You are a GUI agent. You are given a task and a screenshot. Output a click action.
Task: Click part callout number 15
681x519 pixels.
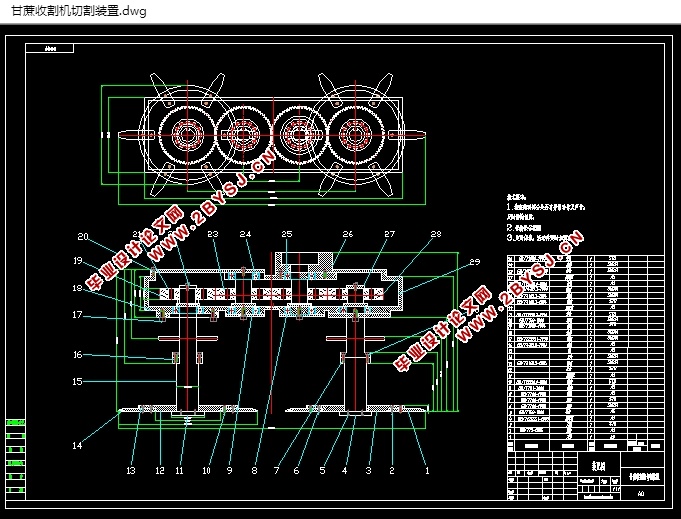(x=77, y=382)
